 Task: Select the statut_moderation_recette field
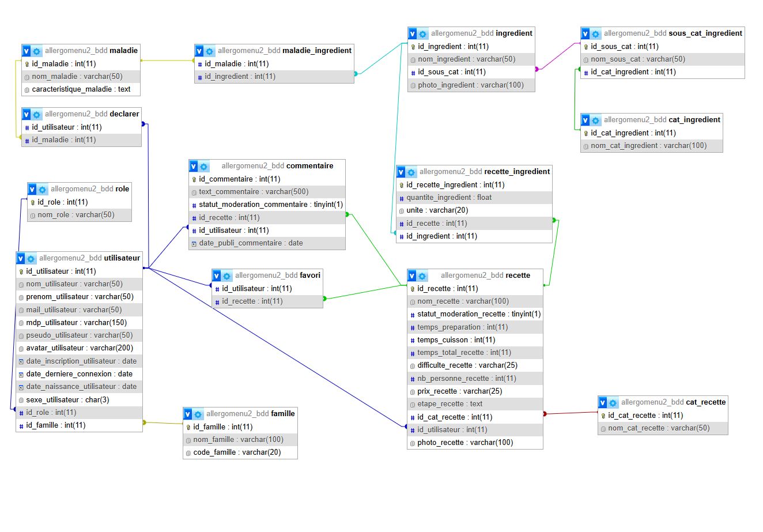tap(478, 314)
